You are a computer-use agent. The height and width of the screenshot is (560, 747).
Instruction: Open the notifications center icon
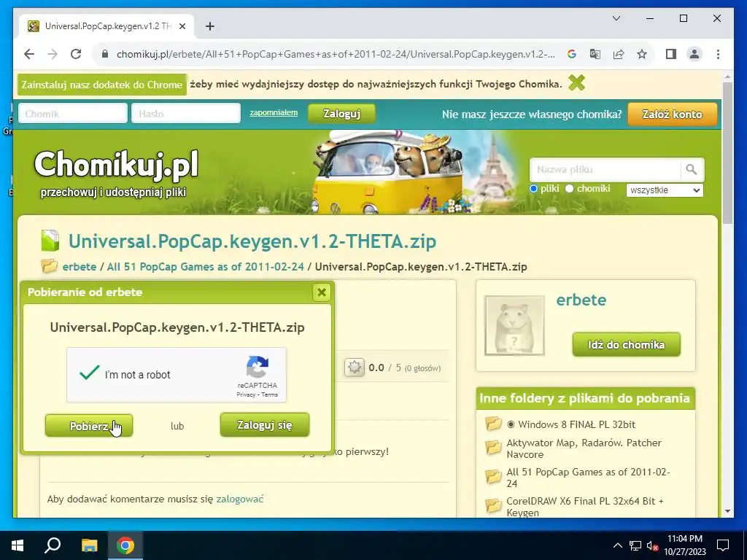723,545
